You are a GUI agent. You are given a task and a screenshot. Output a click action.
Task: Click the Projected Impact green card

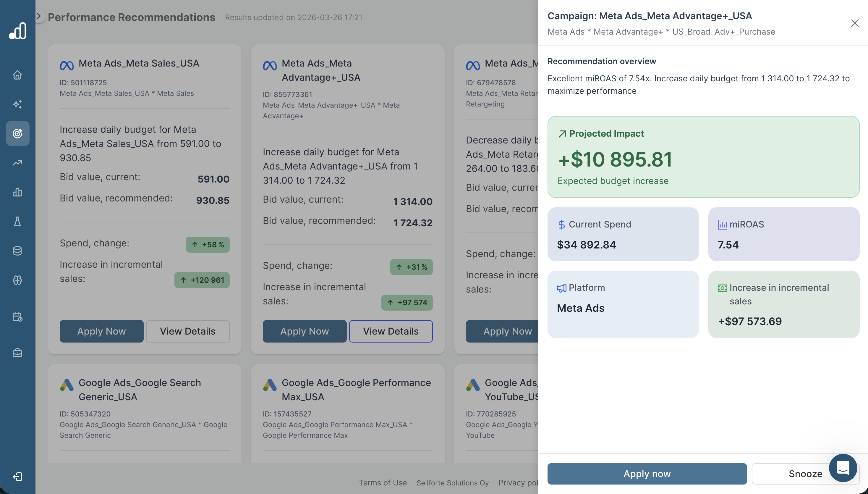[x=703, y=157]
